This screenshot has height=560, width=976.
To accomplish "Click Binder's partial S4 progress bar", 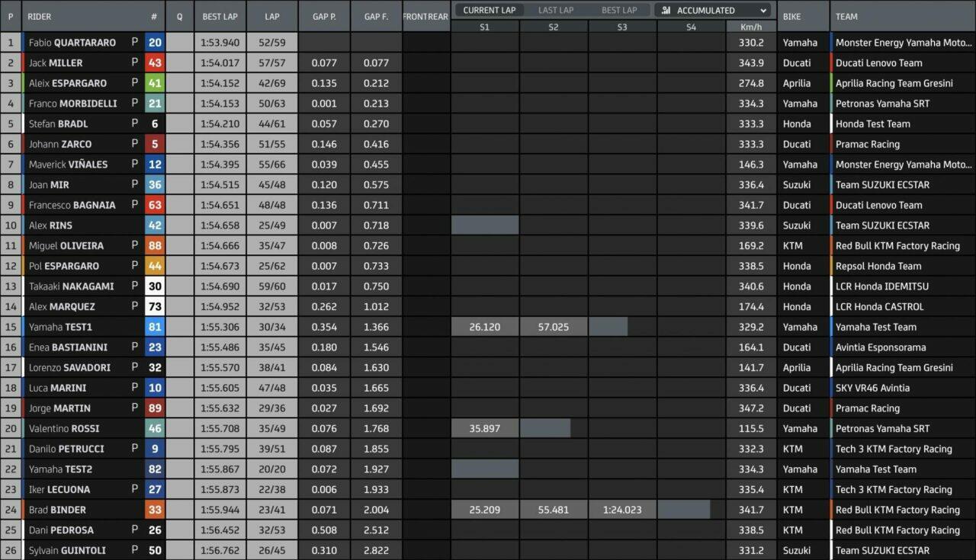I will click(x=684, y=510).
